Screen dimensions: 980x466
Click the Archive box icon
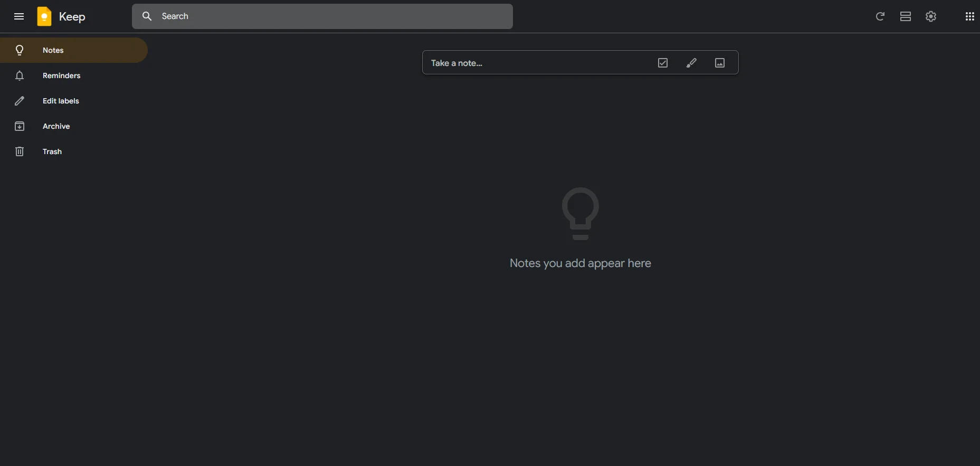click(x=20, y=126)
